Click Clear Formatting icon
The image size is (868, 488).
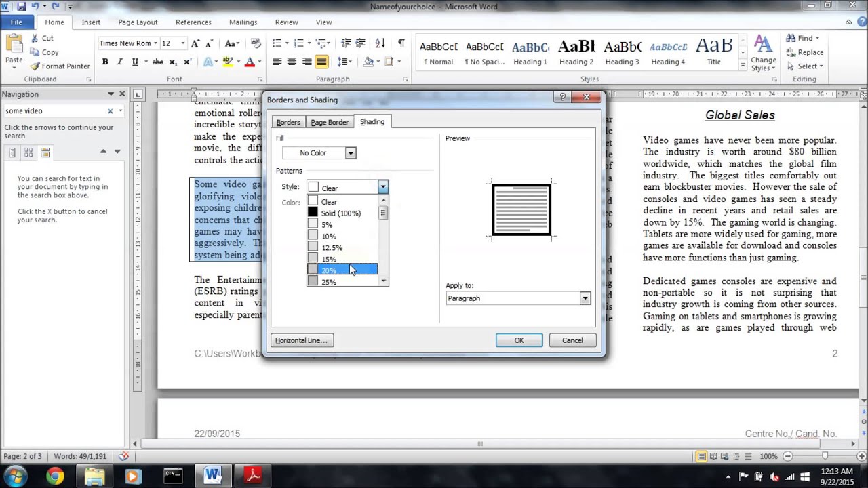(x=256, y=43)
